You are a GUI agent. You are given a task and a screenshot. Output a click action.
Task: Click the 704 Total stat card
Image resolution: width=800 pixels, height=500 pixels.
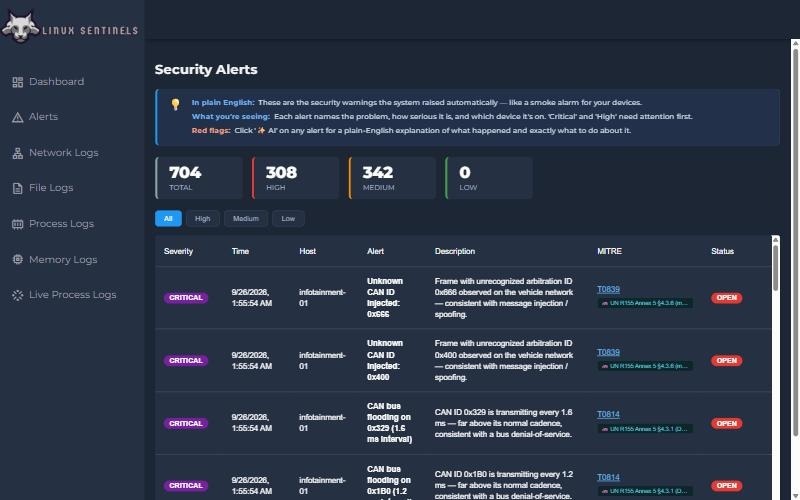coord(199,178)
